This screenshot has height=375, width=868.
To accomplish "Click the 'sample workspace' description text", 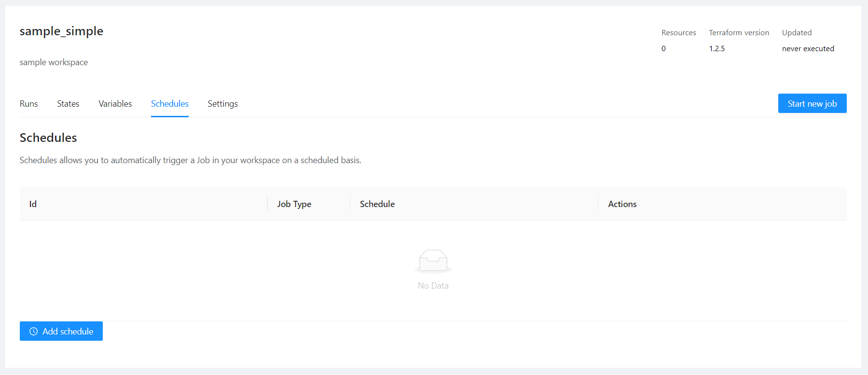I will point(54,62).
